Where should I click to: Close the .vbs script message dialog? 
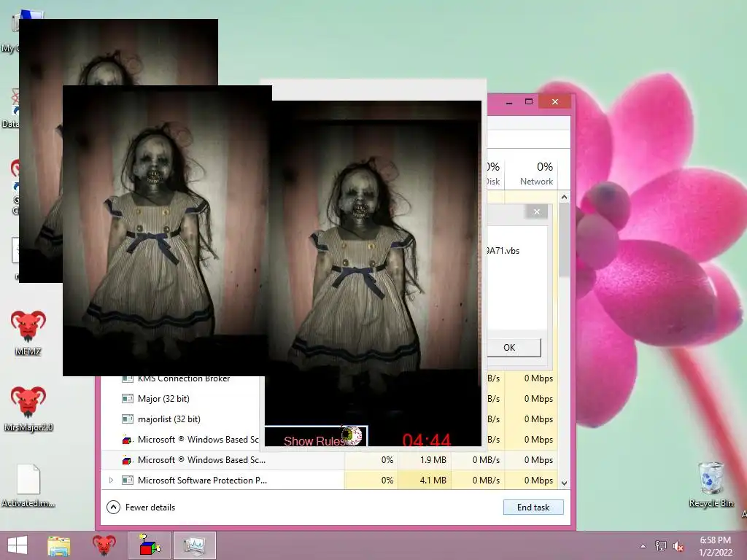pyautogui.click(x=537, y=212)
